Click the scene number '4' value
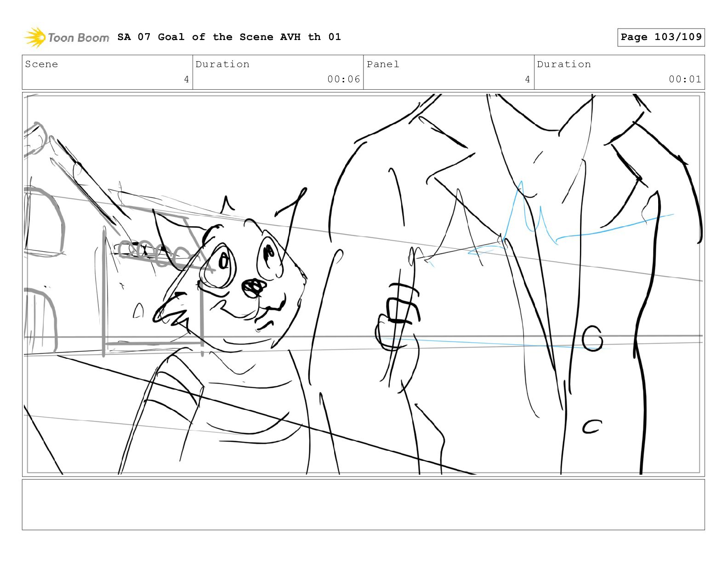 [x=186, y=79]
